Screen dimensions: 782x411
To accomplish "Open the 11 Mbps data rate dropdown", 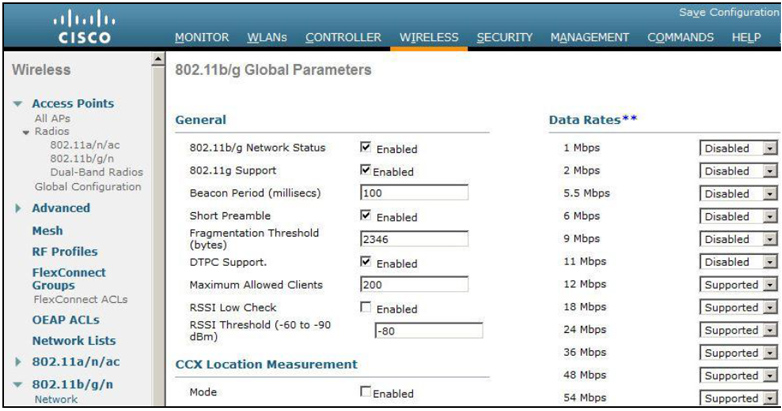I will click(738, 262).
